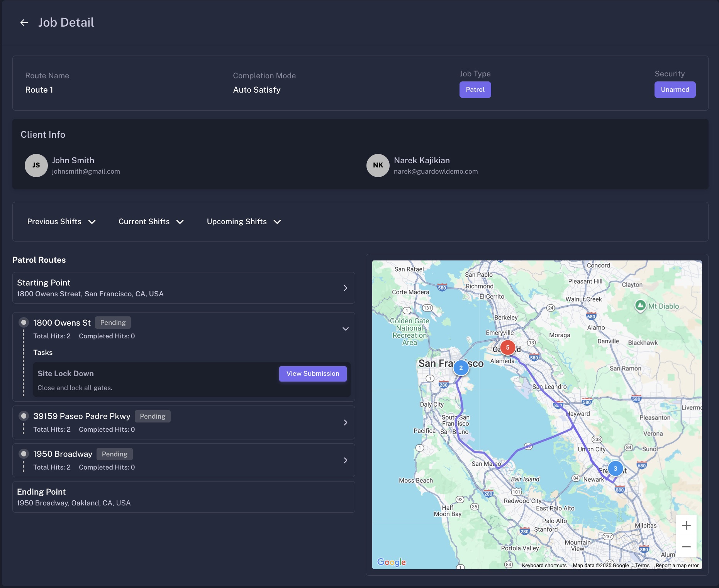The image size is (719, 588).
Task: Click the JS avatar for John Smith
Action: (36, 166)
